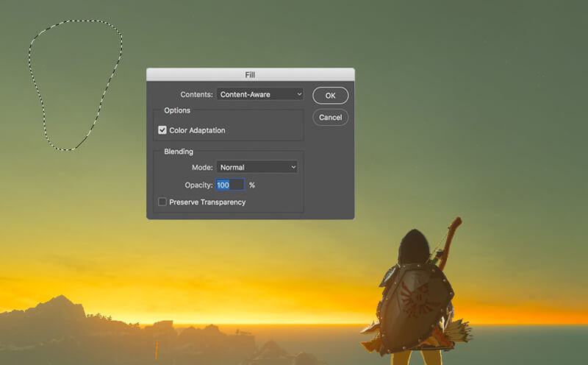The width and height of the screenshot is (588, 365).
Task: Confirm the fill with the OK button
Action: [x=330, y=96]
